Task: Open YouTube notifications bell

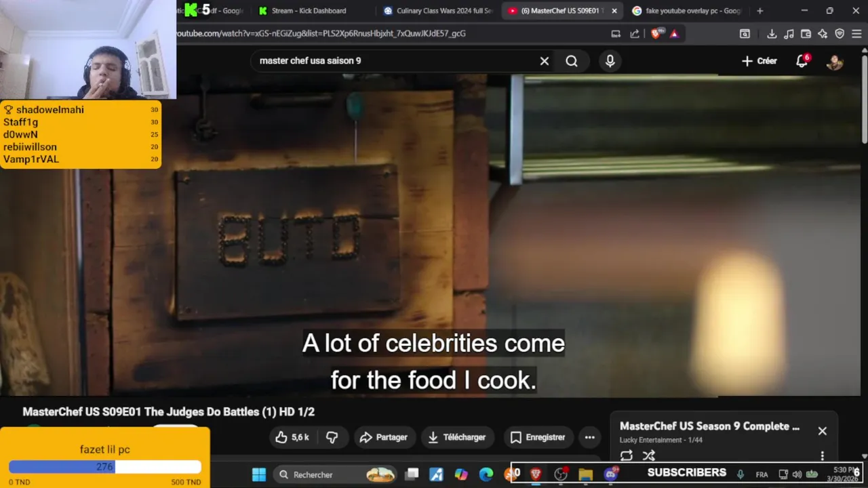Action: coord(802,61)
